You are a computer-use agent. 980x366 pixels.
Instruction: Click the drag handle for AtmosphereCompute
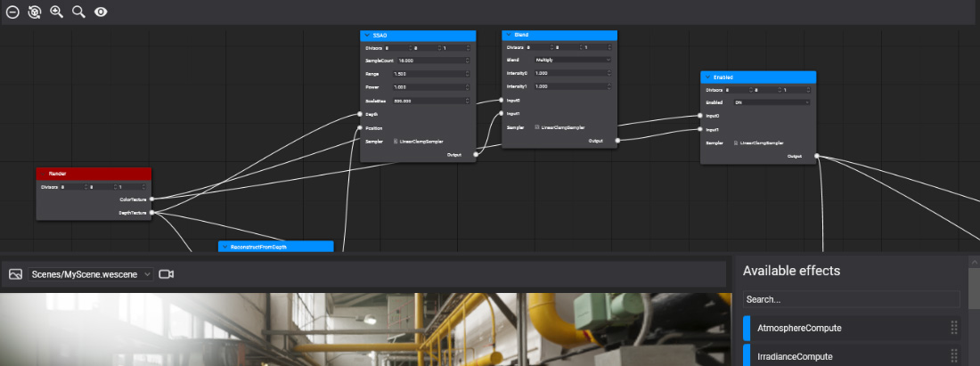tap(954, 328)
